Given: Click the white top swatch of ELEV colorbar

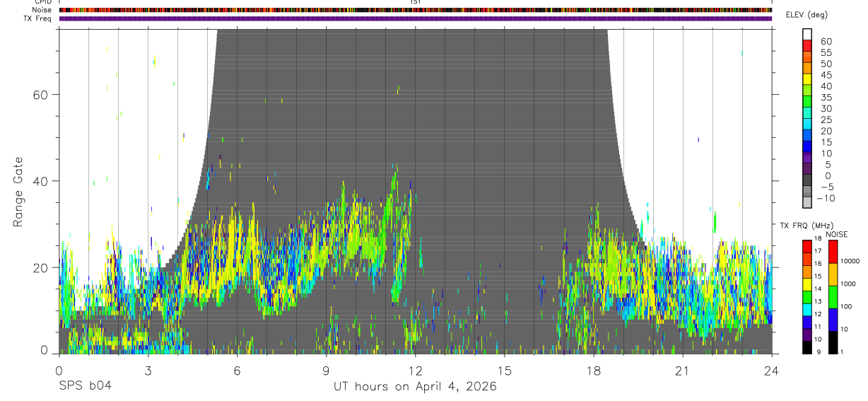Looking at the screenshot, I should point(807,34).
